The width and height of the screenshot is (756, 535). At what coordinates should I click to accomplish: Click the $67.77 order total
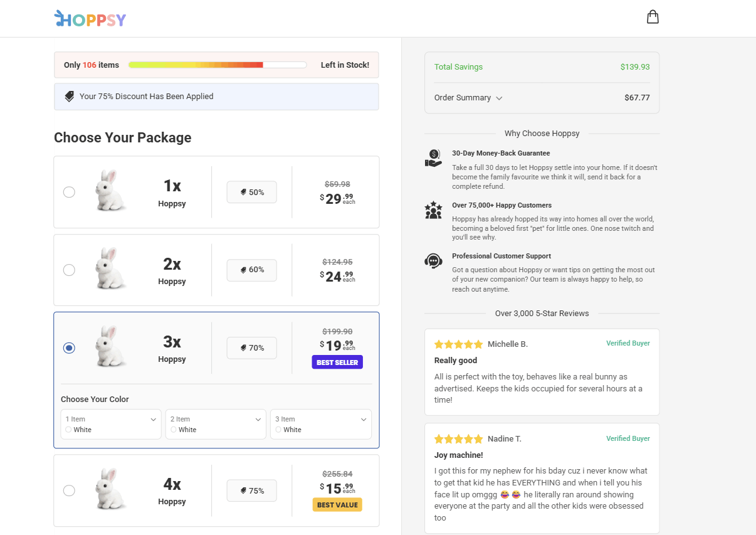[x=637, y=98]
